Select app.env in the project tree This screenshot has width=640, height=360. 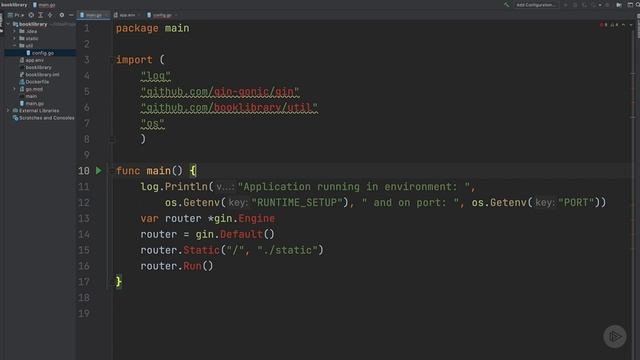pos(31,60)
